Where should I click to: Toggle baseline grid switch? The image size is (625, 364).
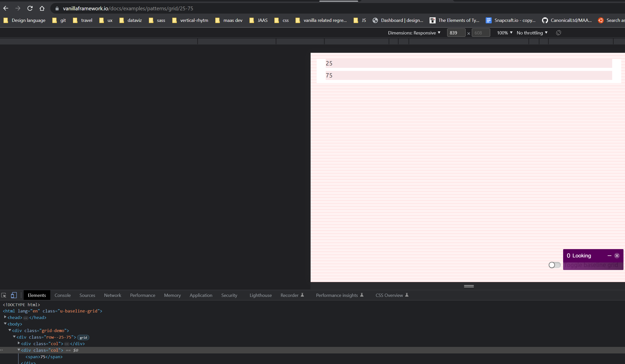(554, 265)
